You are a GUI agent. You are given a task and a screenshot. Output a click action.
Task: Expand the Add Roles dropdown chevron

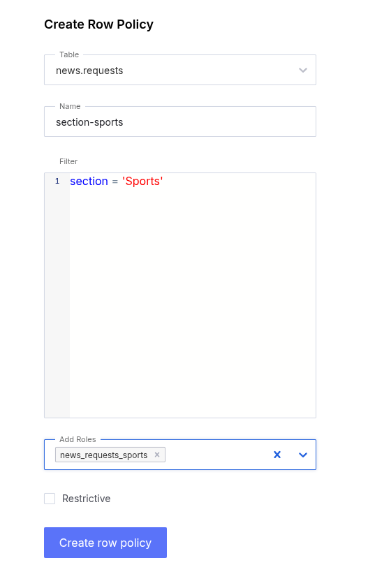[303, 455]
